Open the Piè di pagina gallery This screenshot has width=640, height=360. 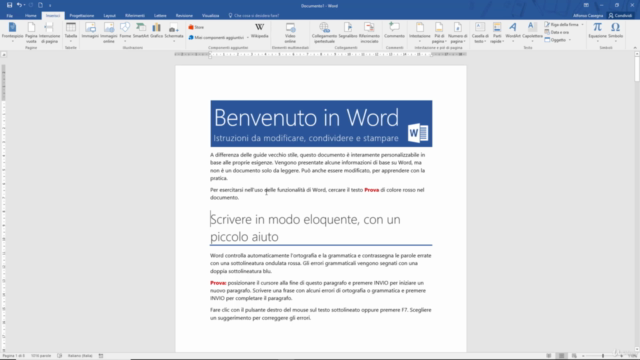click(439, 33)
